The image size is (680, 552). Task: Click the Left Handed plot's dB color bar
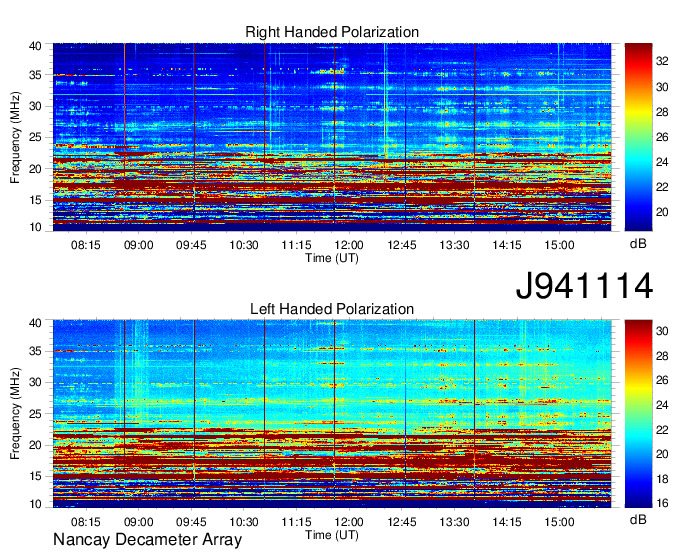(x=638, y=414)
